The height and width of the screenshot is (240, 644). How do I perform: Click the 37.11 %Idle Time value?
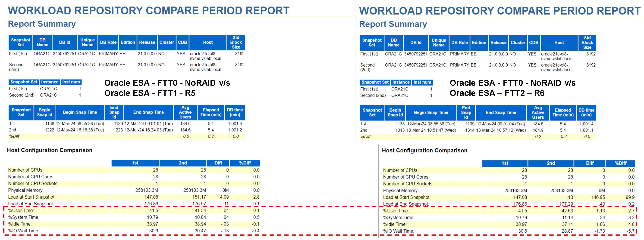pyautogui.click(x=567, y=224)
